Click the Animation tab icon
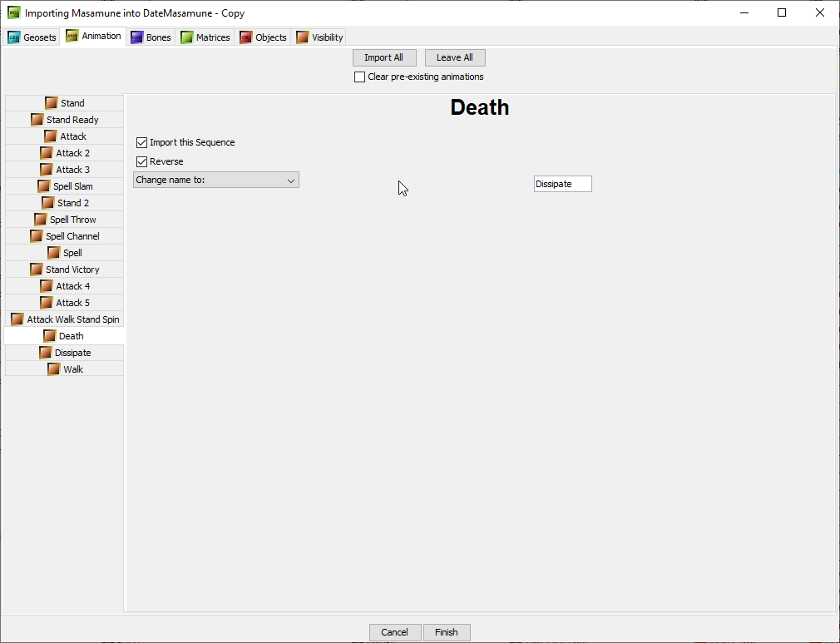This screenshot has height=643, width=840. click(x=72, y=36)
